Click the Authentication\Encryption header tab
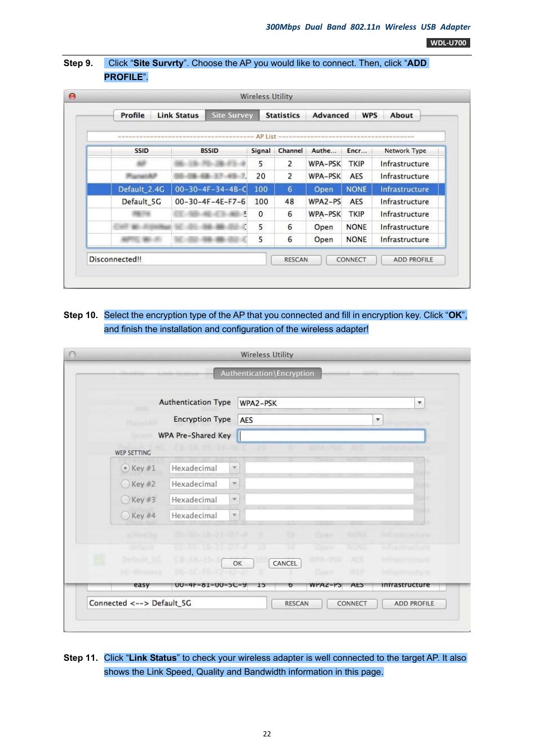The width and height of the screenshot is (534, 756). pos(268,374)
